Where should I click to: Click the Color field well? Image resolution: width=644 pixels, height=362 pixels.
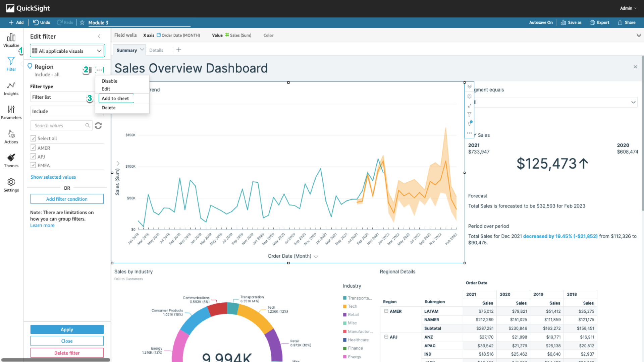[268, 35]
